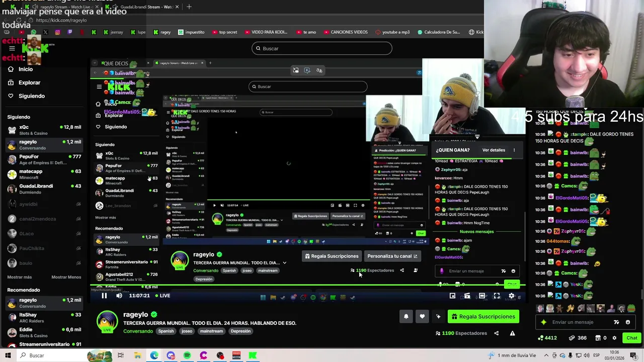Click the sparkle icon beside heart
Viewport: 644px width, 362px height.
coord(438,316)
